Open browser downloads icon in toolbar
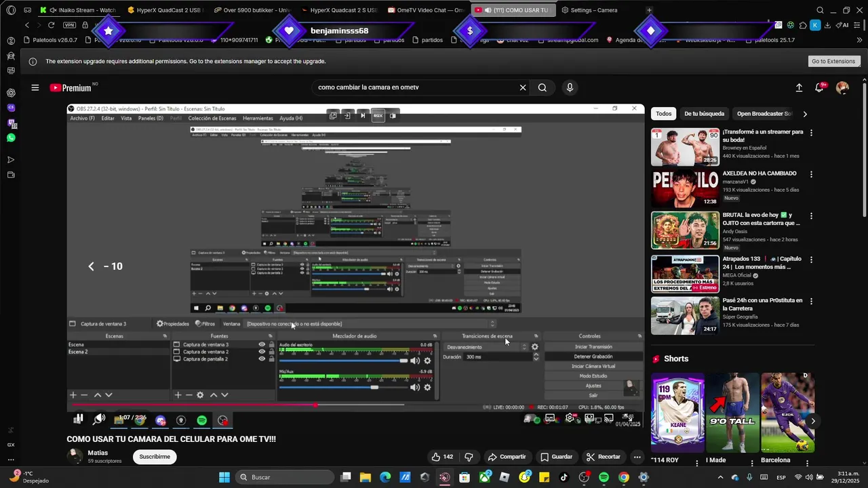This screenshot has width=868, height=488. tap(827, 25)
